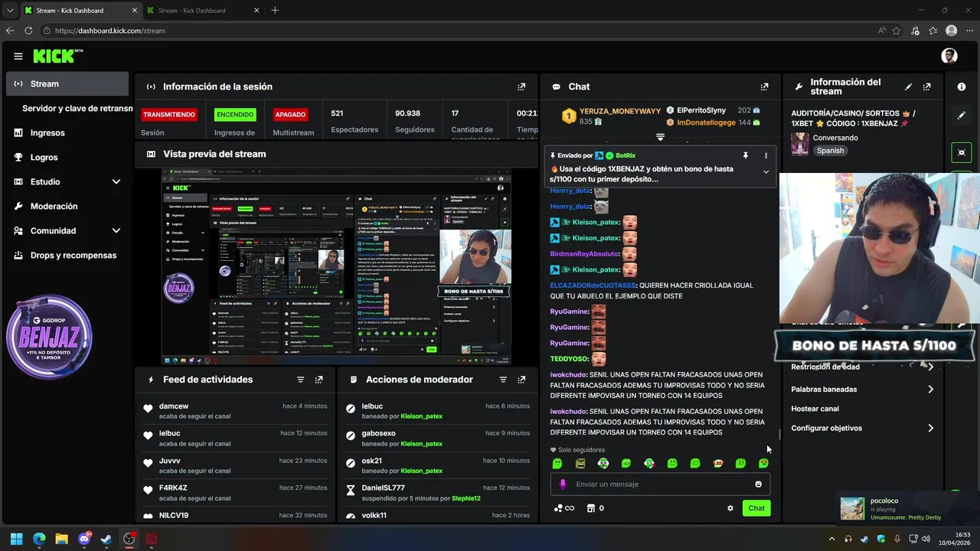Insert the first green Kick emote
This screenshot has width=980, height=551.
point(557,463)
